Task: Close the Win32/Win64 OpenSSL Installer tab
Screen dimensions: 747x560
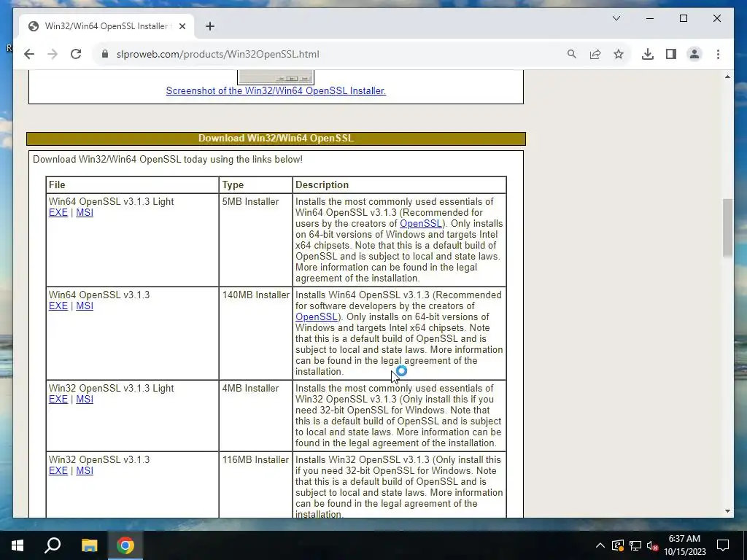Action: (182, 26)
